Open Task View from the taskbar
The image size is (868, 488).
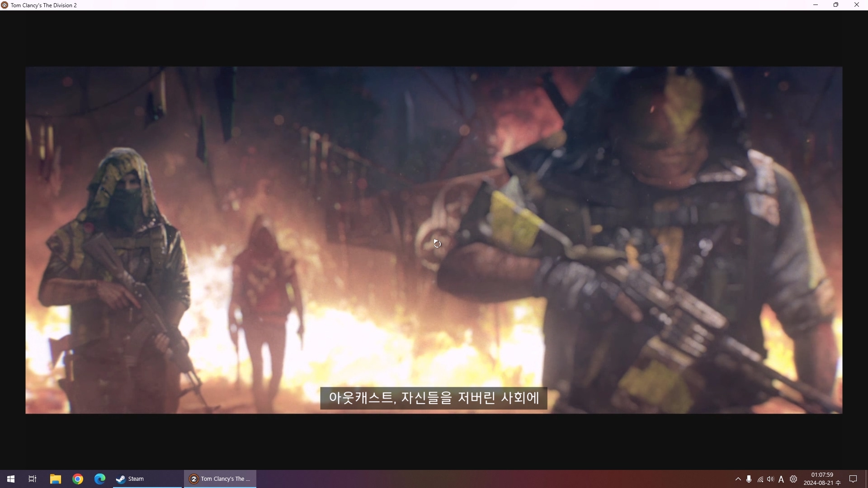click(x=33, y=479)
